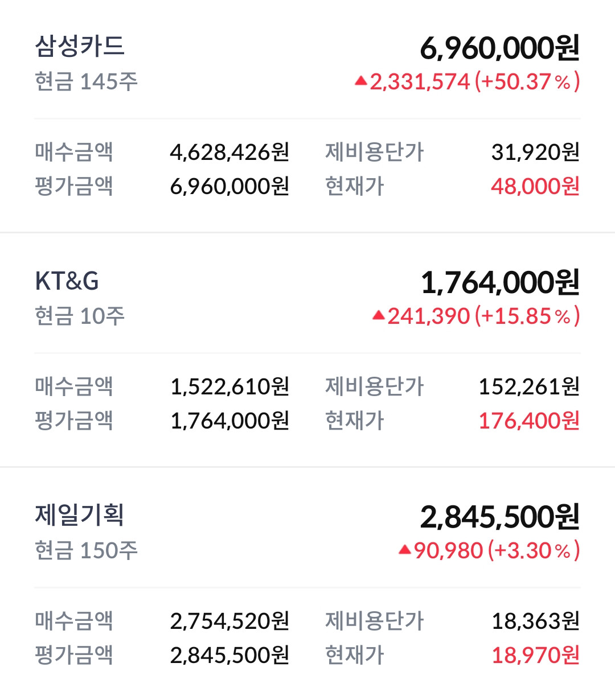Open the 삼성카드 stock name
615x700 pixels.
click(x=80, y=46)
